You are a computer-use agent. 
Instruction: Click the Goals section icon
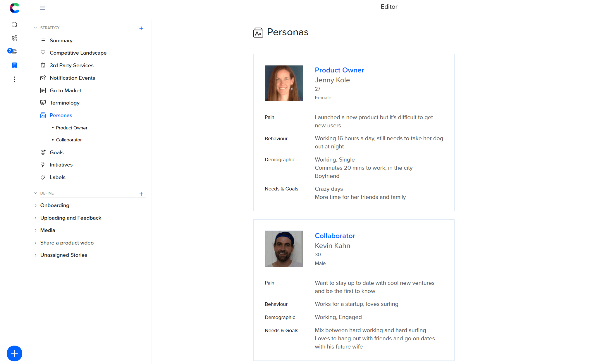[43, 152]
